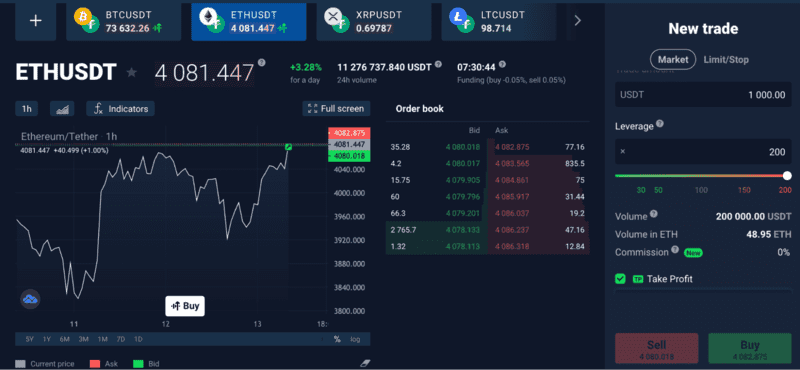800x370 pixels.
Task: Open help icon next to Volume
Action: coord(654,214)
